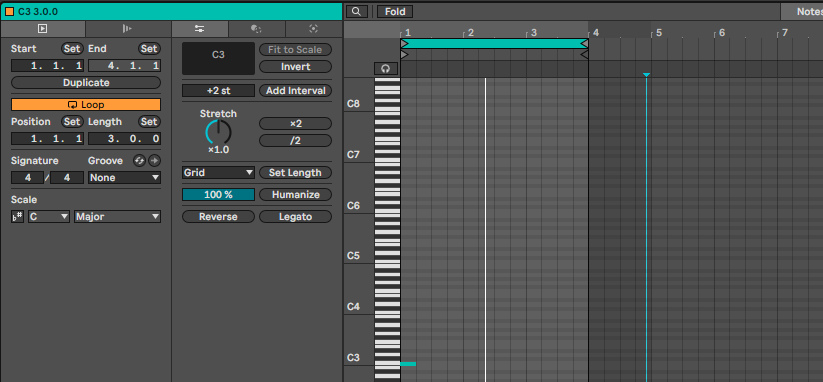Toggle the Fold button
Viewport: 823px width, 382px height.
(395, 12)
